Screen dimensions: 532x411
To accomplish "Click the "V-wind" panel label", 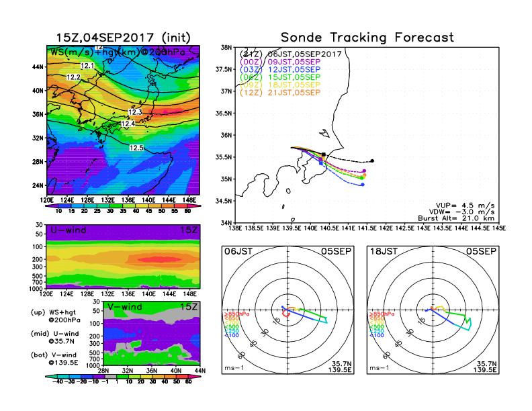I will [125, 307].
